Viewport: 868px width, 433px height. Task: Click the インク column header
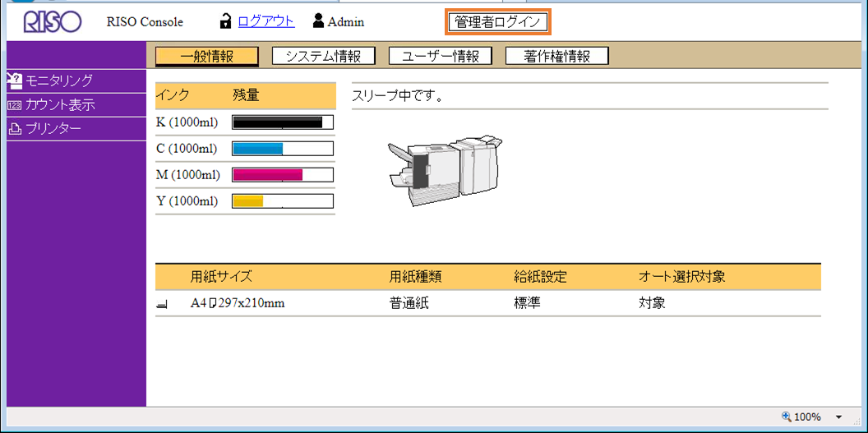point(173,95)
